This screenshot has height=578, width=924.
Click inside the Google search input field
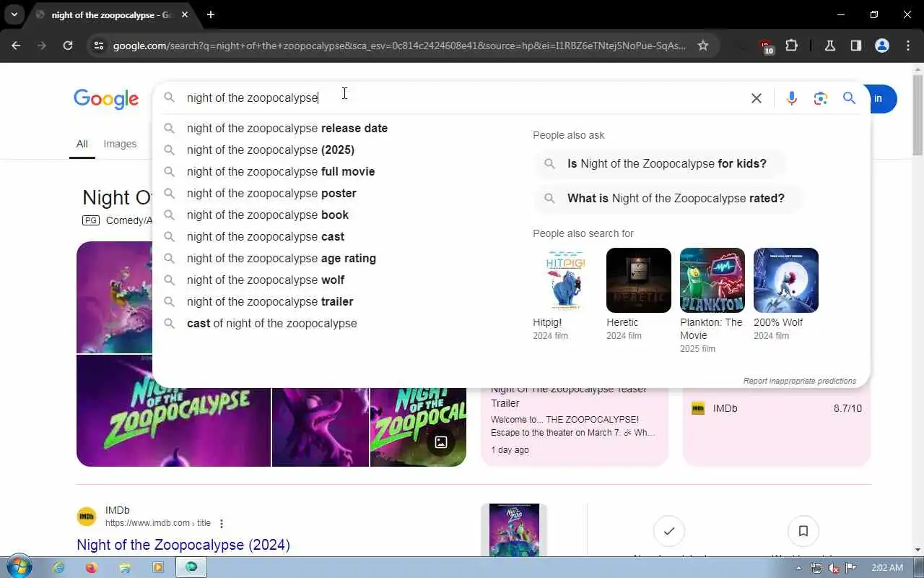[x=462, y=98]
